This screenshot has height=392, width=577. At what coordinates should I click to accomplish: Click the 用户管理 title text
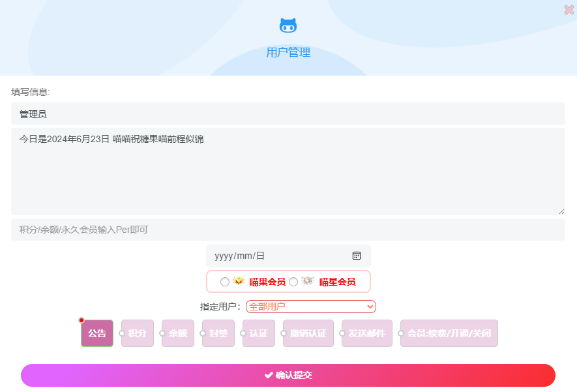pos(288,52)
